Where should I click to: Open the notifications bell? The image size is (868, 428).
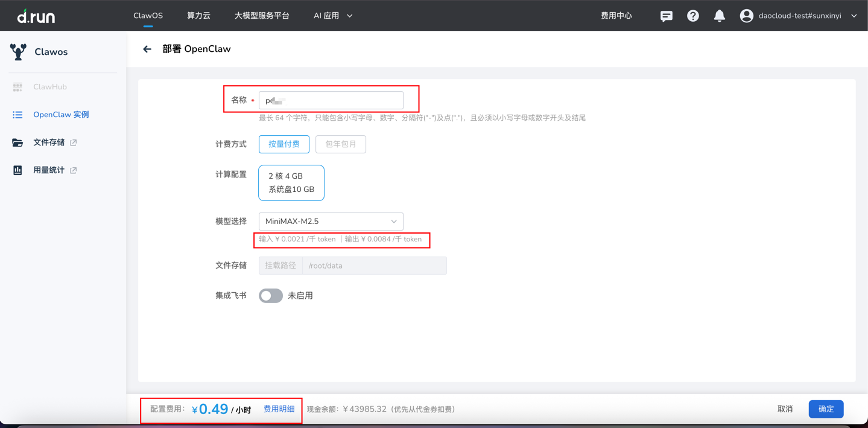[719, 16]
